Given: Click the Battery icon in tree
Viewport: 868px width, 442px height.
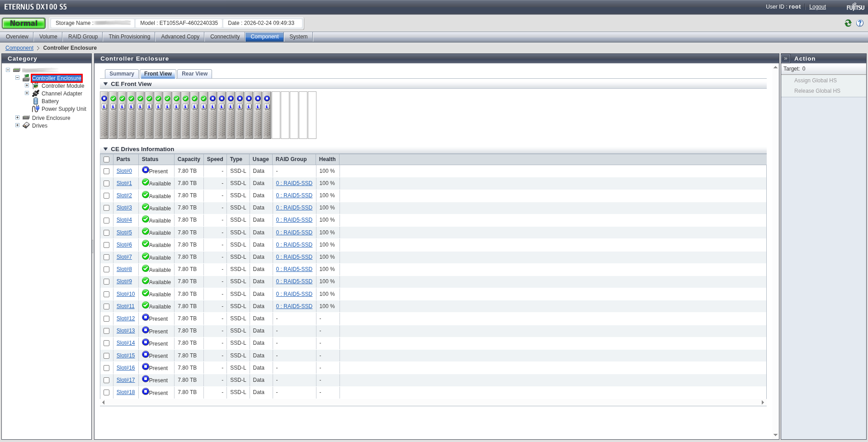Looking at the screenshot, I should [x=36, y=101].
